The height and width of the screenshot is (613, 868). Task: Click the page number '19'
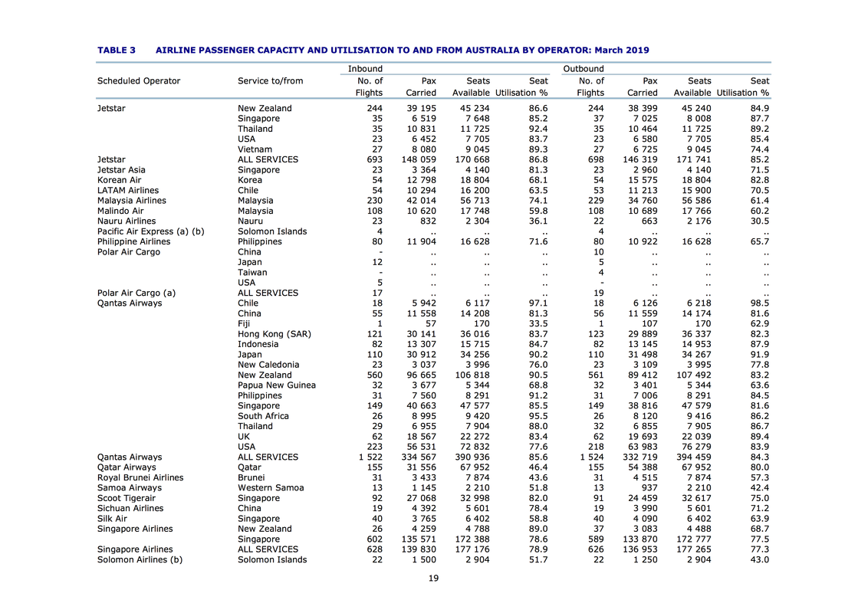(433, 579)
